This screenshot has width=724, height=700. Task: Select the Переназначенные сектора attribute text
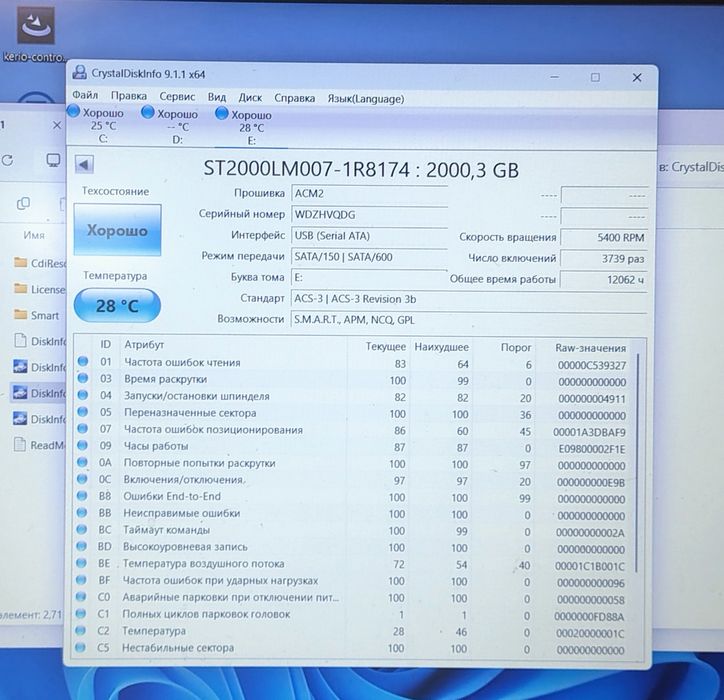(190, 413)
